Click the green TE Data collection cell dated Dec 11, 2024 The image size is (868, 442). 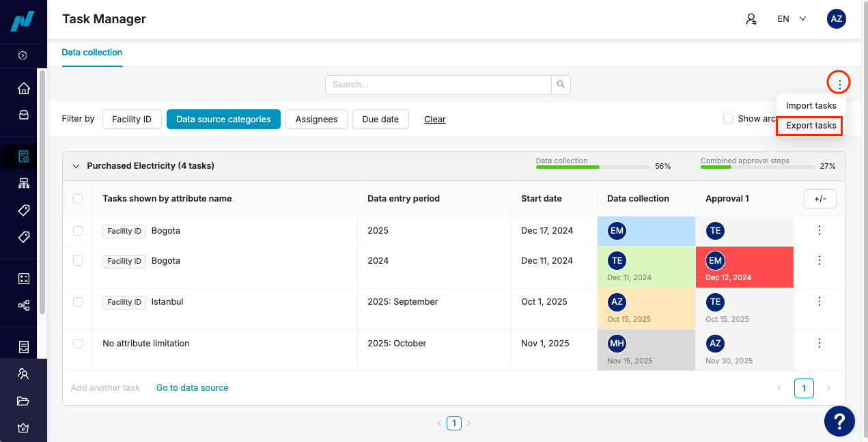pyautogui.click(x=646, y=267)
